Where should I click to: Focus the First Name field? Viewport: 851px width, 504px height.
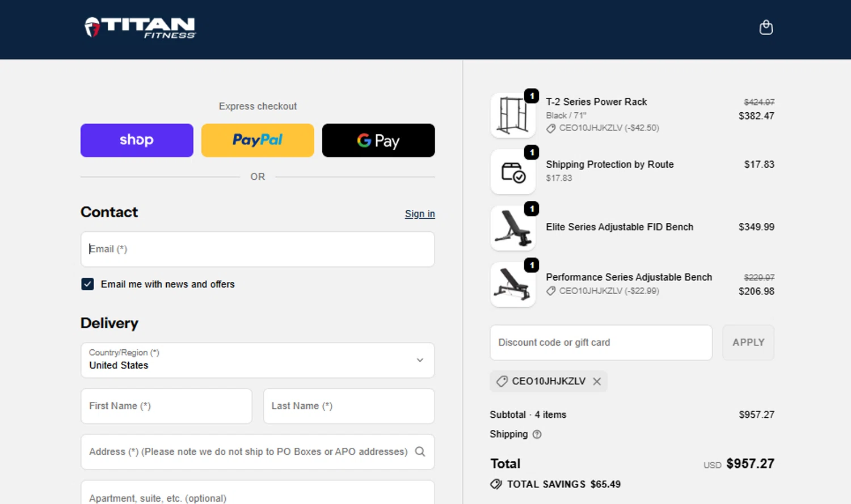tap(166, 406)
